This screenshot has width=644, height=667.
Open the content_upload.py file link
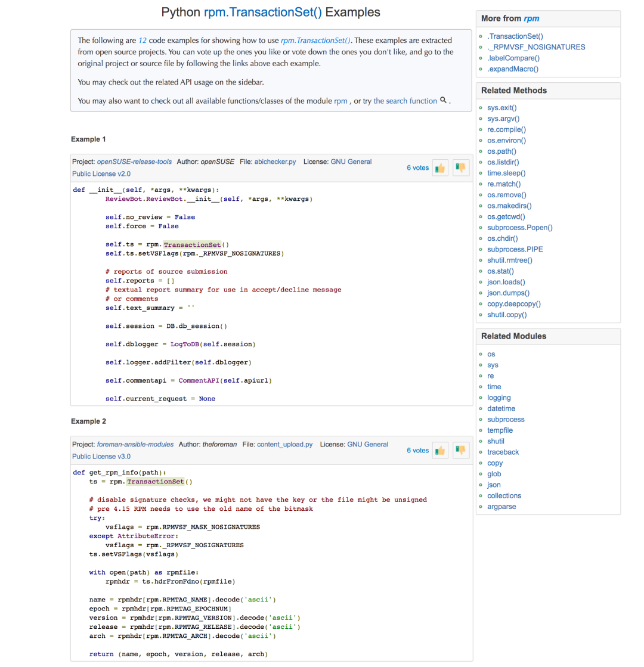pyautogui.click(x=284, y=444)
